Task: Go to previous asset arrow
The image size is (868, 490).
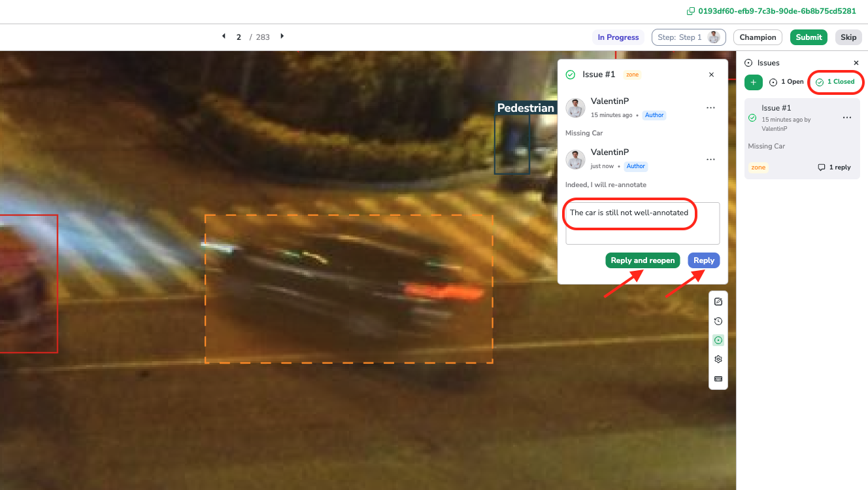Action: (x=224, y=37)
